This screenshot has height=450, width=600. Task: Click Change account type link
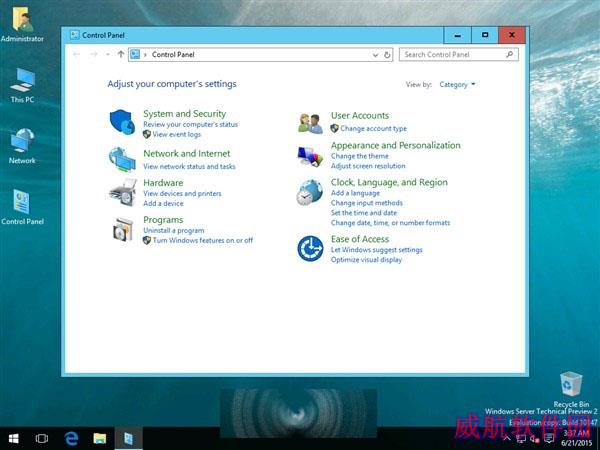pos(373,129)
